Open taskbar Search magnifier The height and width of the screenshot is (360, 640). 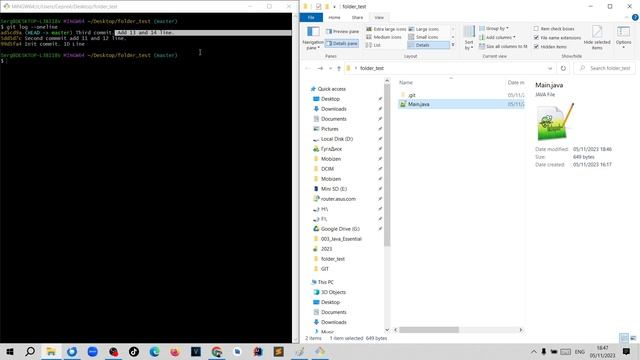click(x=30, y=351)
